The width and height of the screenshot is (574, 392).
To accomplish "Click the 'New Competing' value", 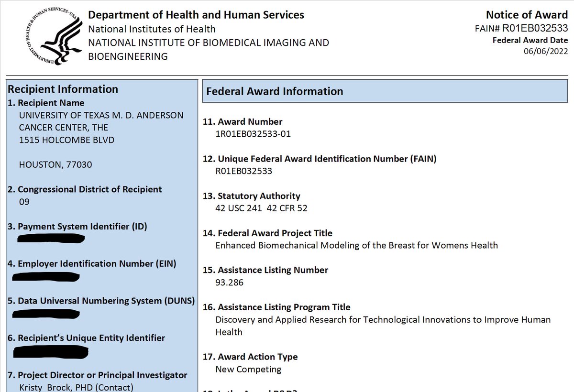I will pos(249,370).
